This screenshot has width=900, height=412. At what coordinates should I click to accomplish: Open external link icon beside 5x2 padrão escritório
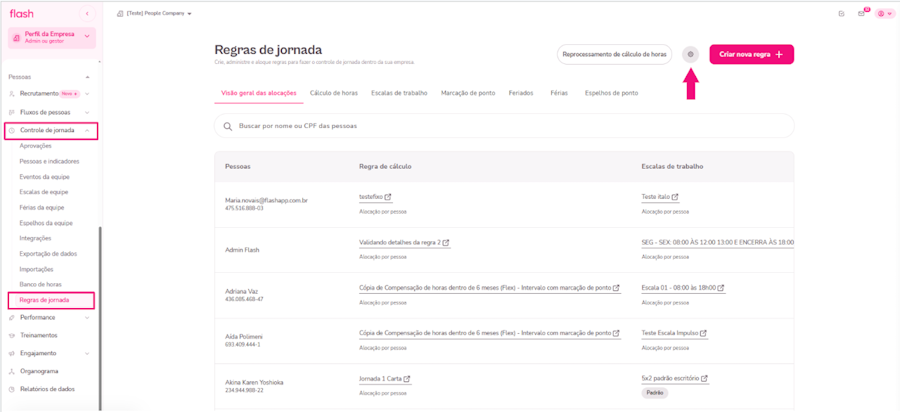pos(705,379)
